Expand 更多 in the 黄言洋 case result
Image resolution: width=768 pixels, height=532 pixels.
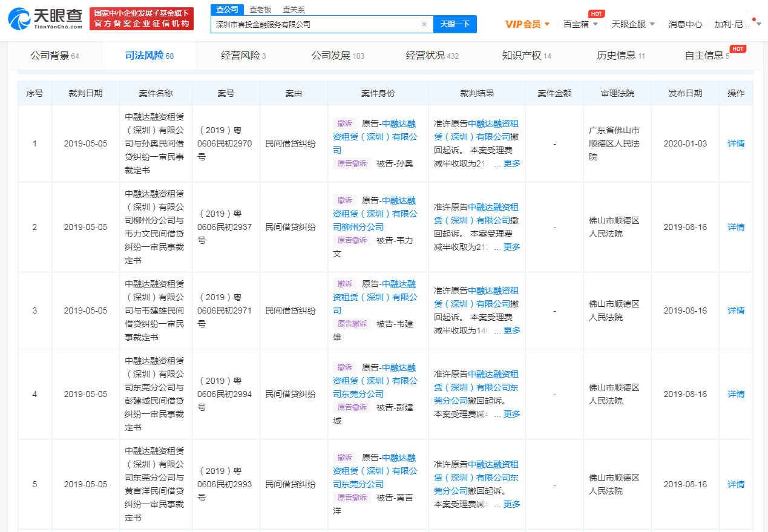point(512,504)
